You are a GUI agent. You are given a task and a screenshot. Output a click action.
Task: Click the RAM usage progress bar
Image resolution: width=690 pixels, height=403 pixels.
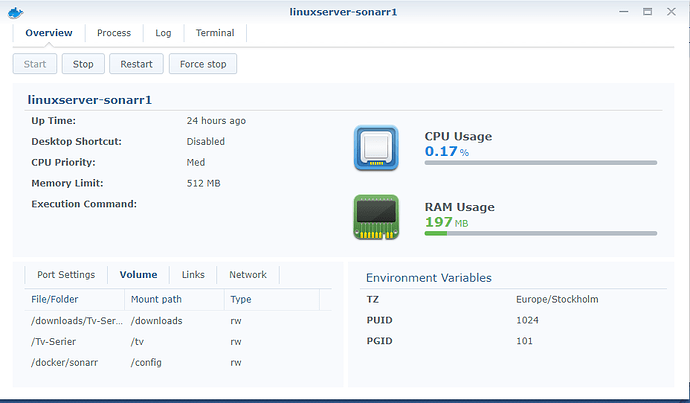tap(541, 233)
